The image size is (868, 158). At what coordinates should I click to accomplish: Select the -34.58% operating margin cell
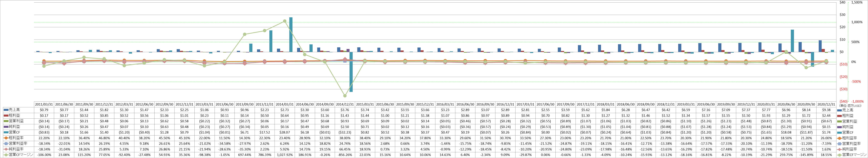click(x=225, y=144)
